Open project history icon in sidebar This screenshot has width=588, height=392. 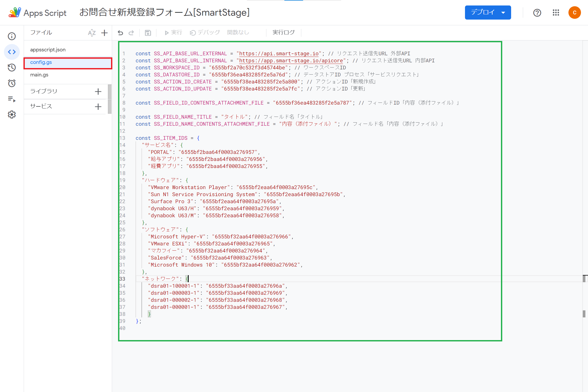(12, 68)
